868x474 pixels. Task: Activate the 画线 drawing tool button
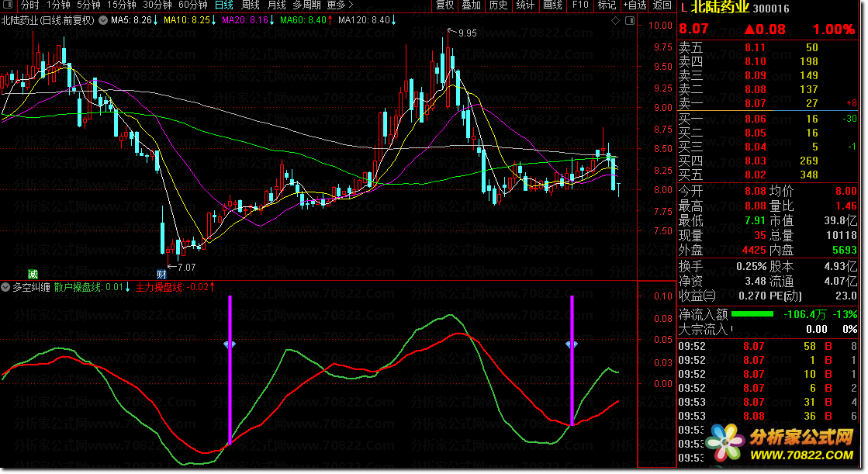[552, 5]
